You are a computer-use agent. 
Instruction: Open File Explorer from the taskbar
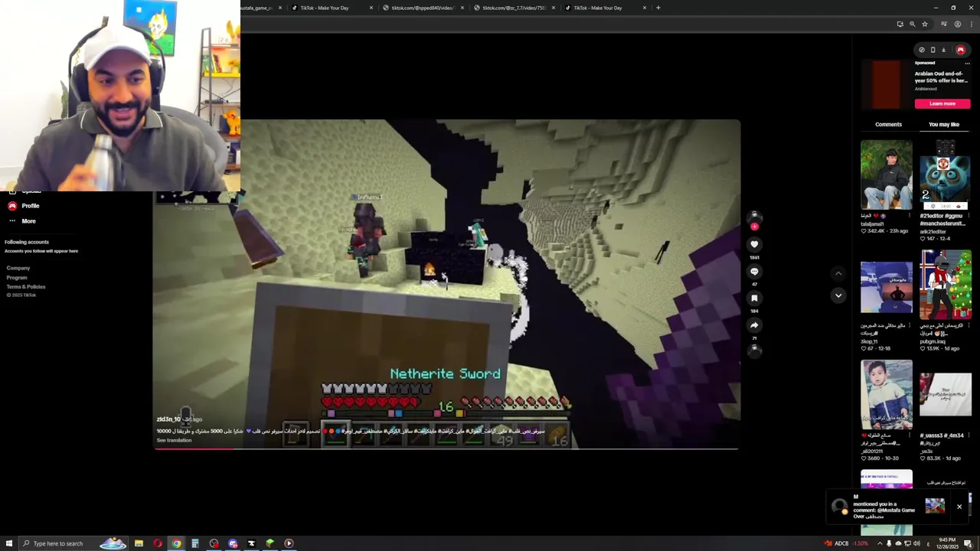click(x=139, y=543)
